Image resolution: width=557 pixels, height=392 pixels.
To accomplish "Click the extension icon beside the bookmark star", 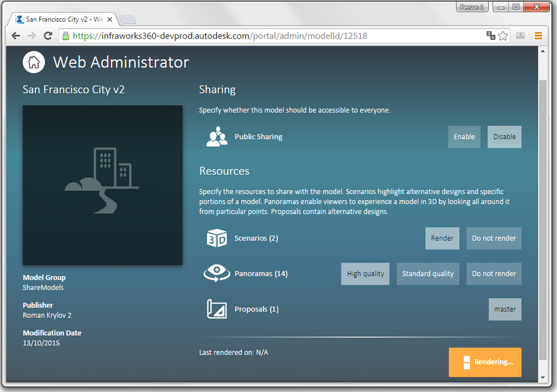I will tap(520, 36).
